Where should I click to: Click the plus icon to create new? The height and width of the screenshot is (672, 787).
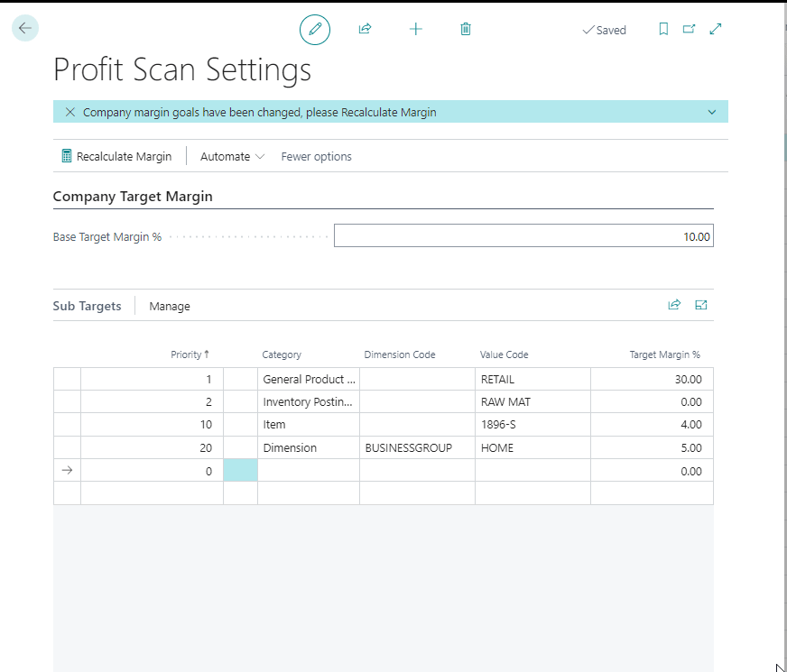(x=415, y=29)
